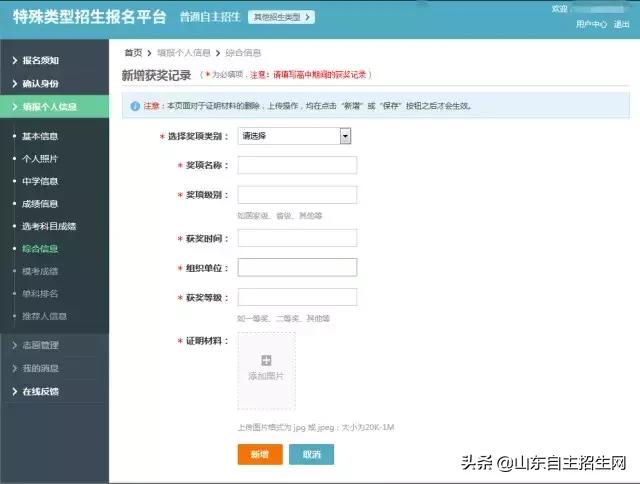
Task: Focus the 组织单位 input field
Action: [x=297, y=267]
